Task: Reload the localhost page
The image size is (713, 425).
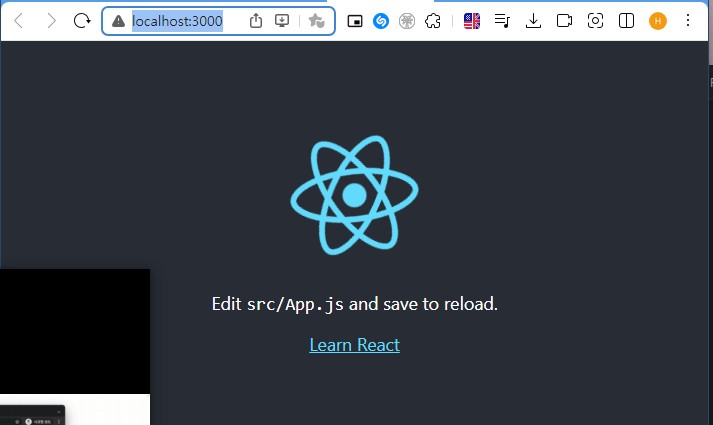Action: coord(82,20)
